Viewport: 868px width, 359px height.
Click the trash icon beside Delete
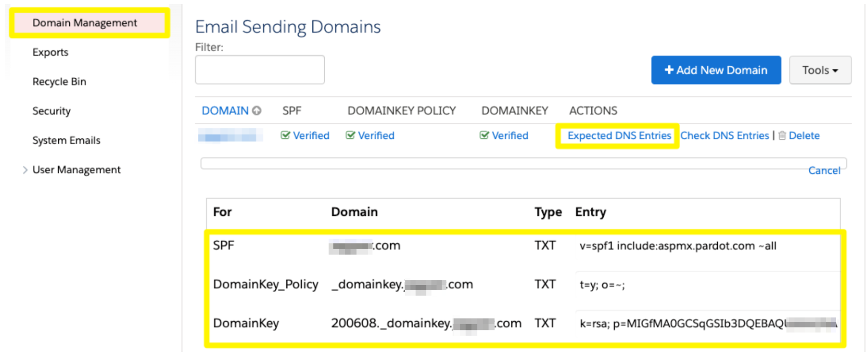(x=782, y=136)
